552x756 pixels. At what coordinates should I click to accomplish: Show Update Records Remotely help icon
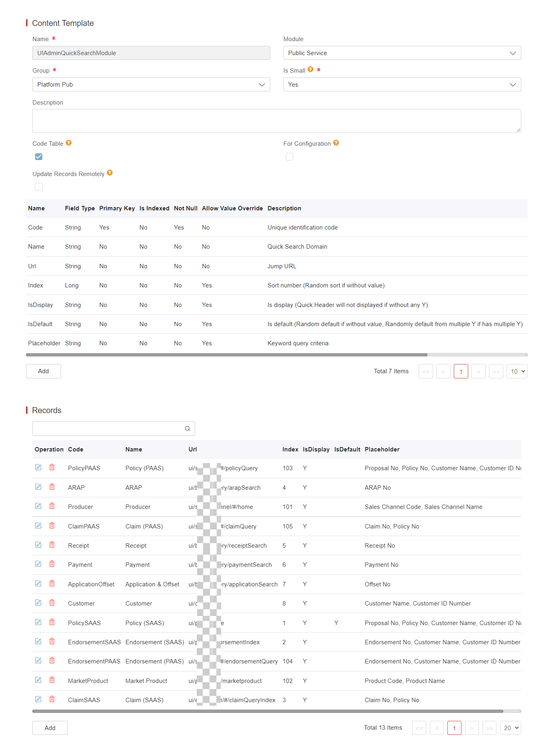[110, 173]
